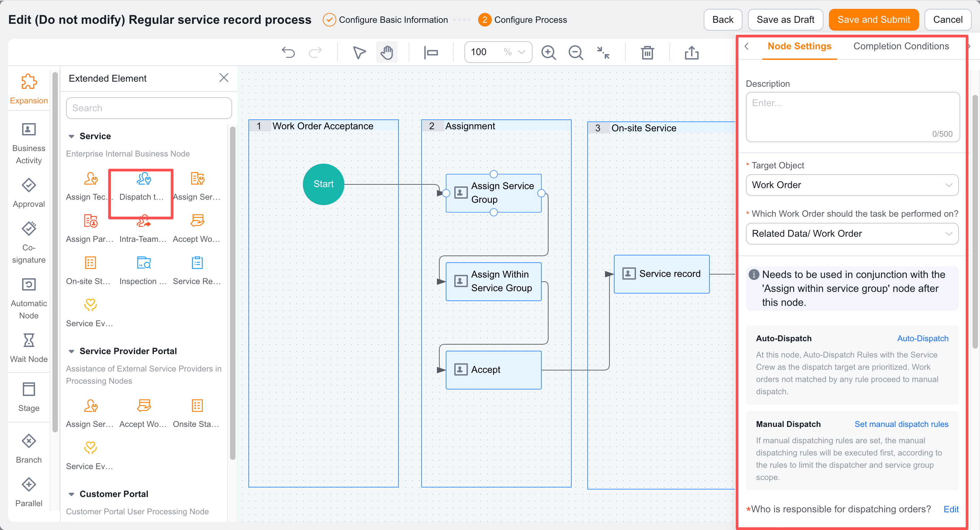
Task: Choose the Approval node type
Action: pos(29,193)
